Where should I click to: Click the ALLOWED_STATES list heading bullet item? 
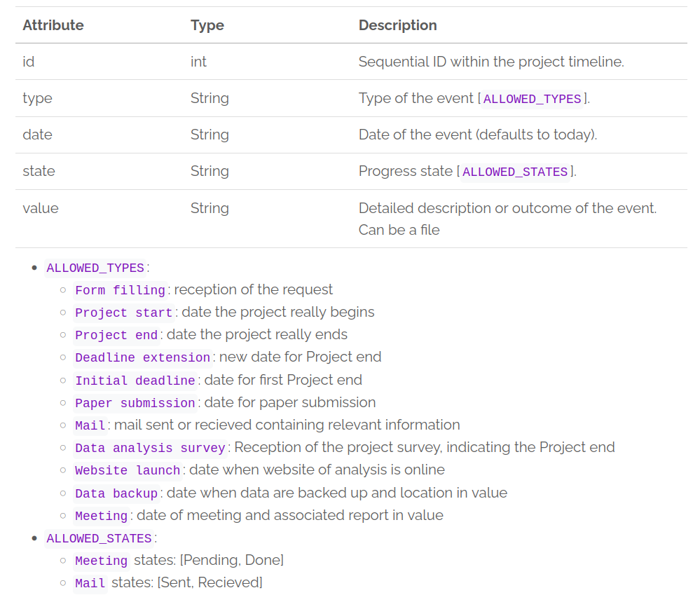(99, 538)
